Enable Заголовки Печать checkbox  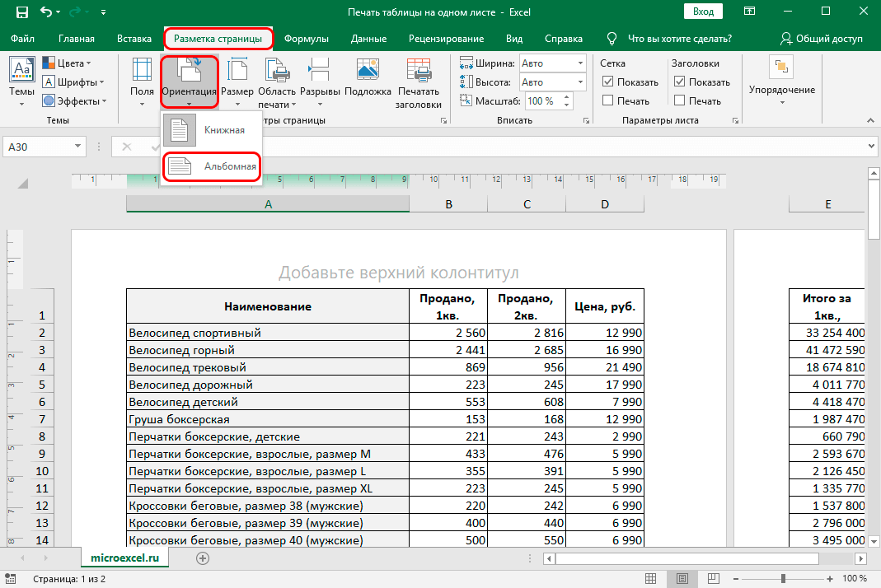click(679, 100)
